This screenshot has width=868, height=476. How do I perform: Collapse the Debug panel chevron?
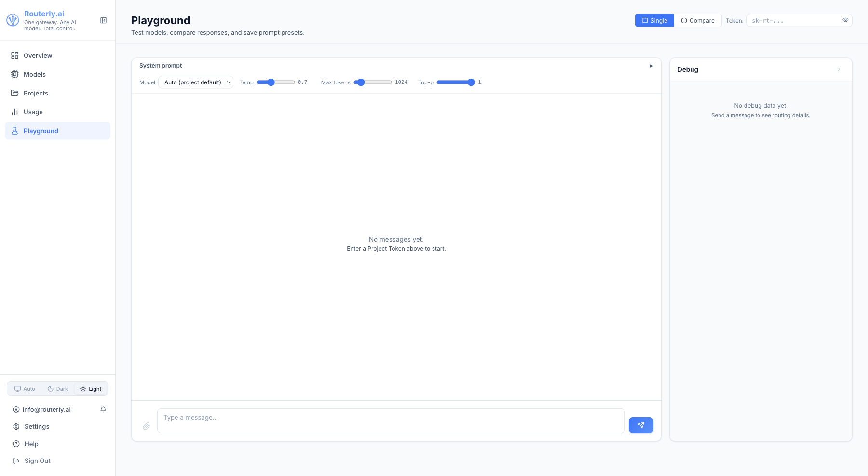(839, 69)
